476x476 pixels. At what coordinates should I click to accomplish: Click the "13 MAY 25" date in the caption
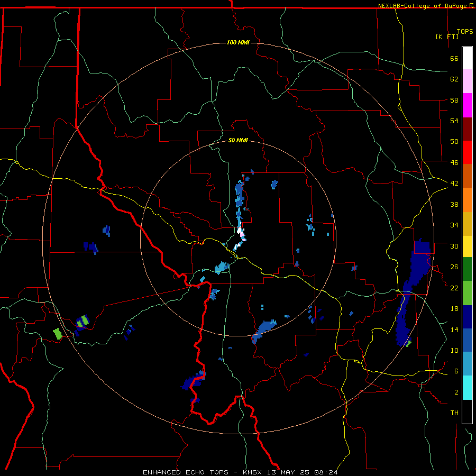pyautogui.click(x=289, y=472)
